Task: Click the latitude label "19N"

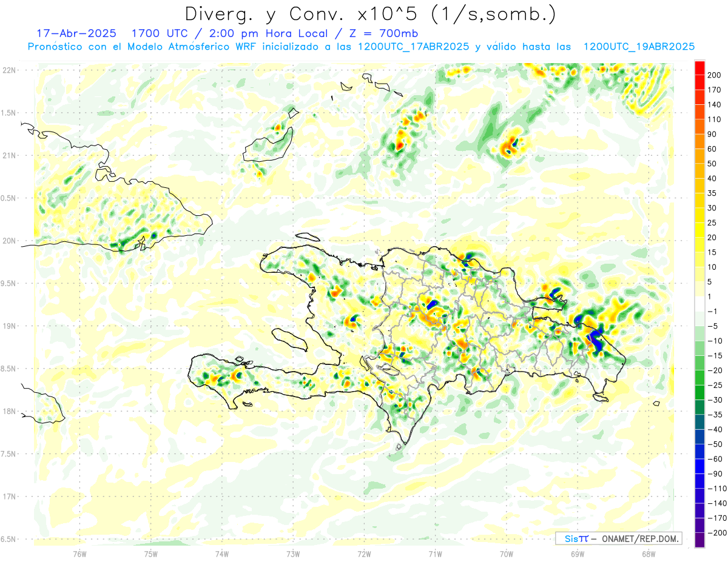Action: 9,326
